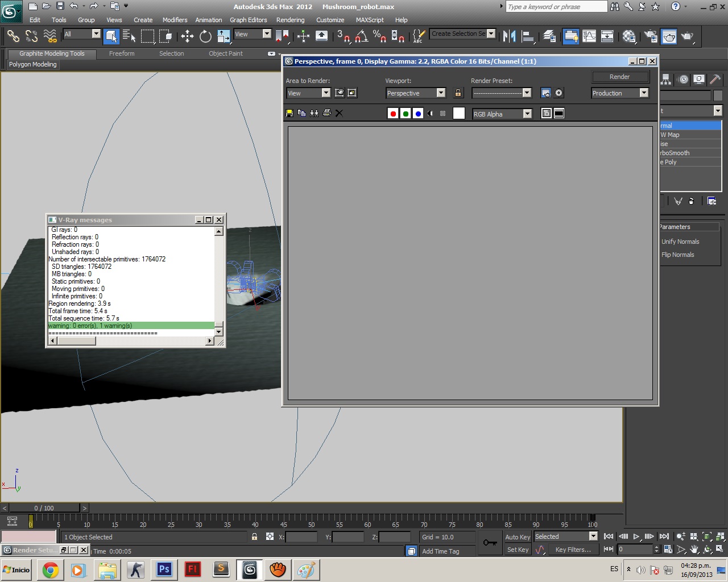Toggle the Lock to Viewport padlock

[458, 93]
